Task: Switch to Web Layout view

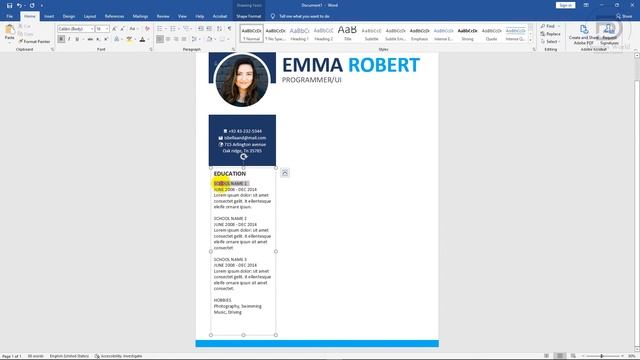Action: pos(573,356)
